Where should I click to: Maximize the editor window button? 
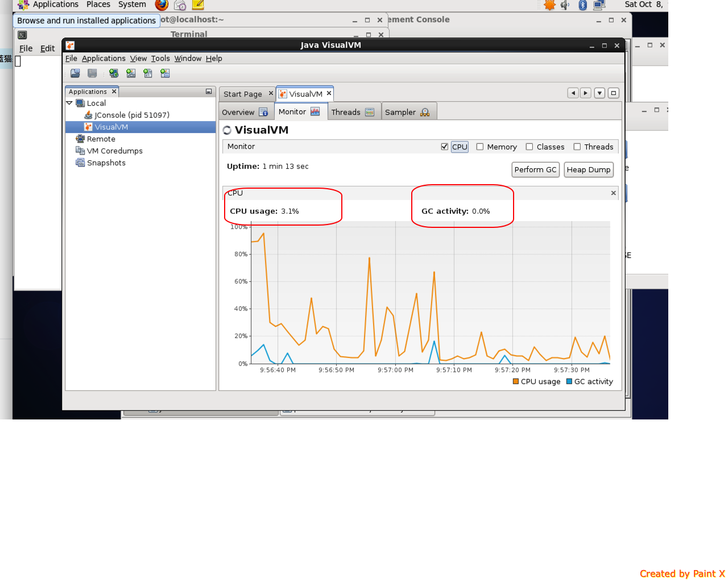[x=613, y=93]
